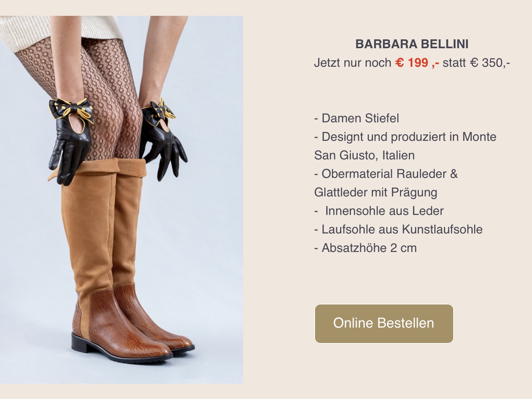Select the BARBARA BELLINI brand heading
The height and width of the screenshot is (399, 532).
pos(412,44)
